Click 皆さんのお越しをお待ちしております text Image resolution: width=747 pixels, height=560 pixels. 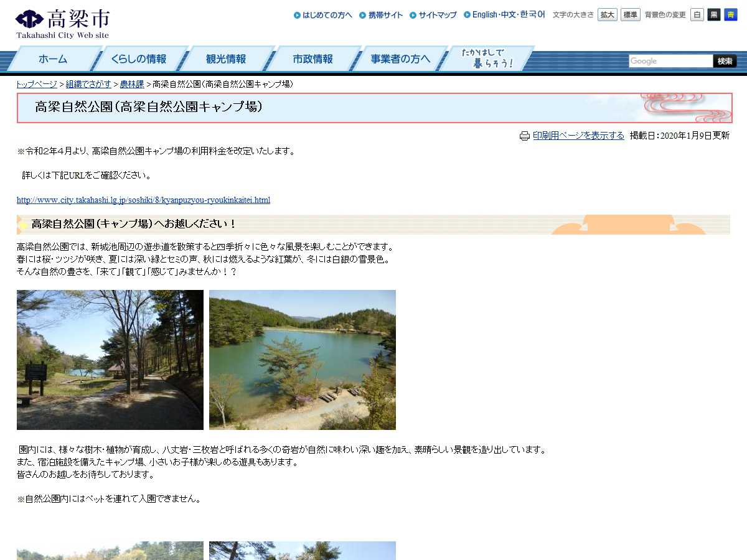pyautogui.click(x=85, y=474)
